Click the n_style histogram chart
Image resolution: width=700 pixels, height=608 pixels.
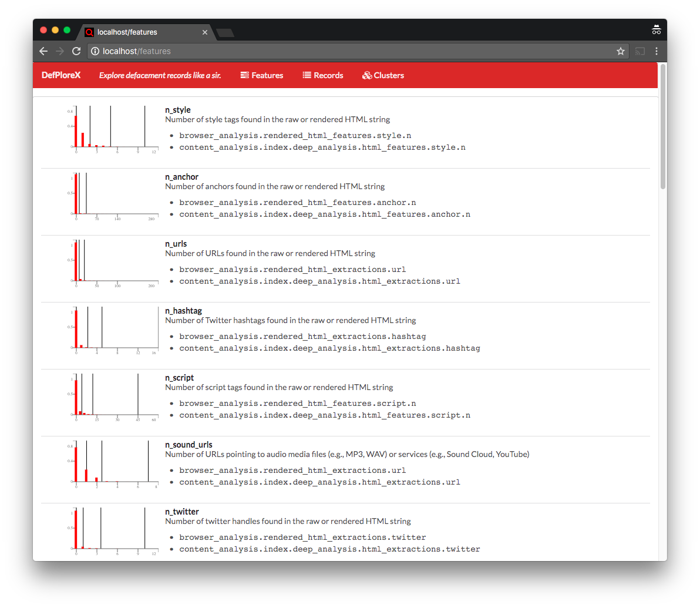pyautogui.click(x=112, y=130)
